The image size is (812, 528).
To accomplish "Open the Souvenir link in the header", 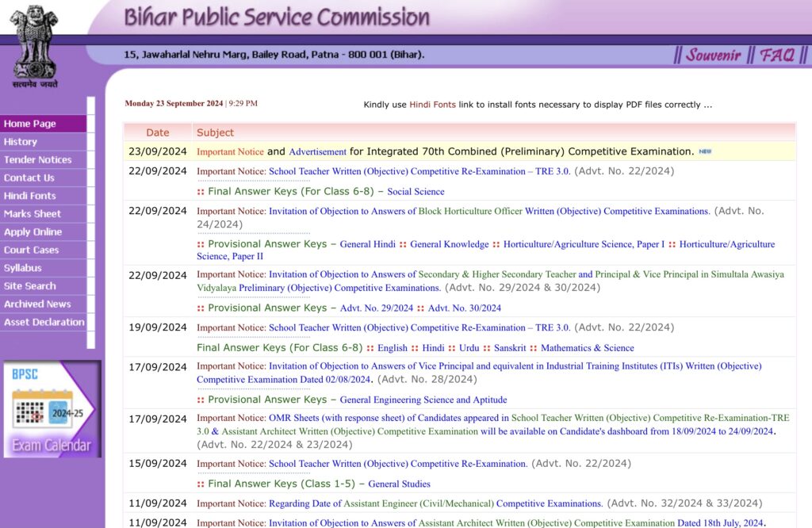I will [x=713, y=55].
